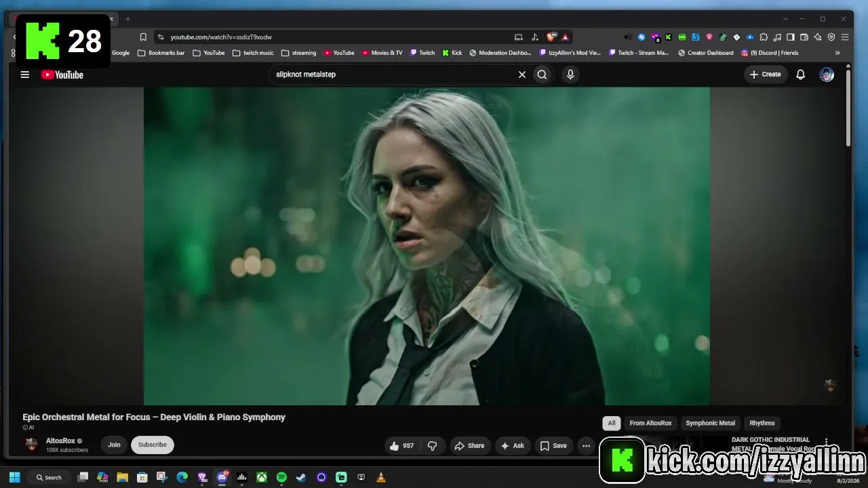This screenshot has width=868, height=488.
Task: Open the twitch music bookmarks folder
Action: click(253, 53)
